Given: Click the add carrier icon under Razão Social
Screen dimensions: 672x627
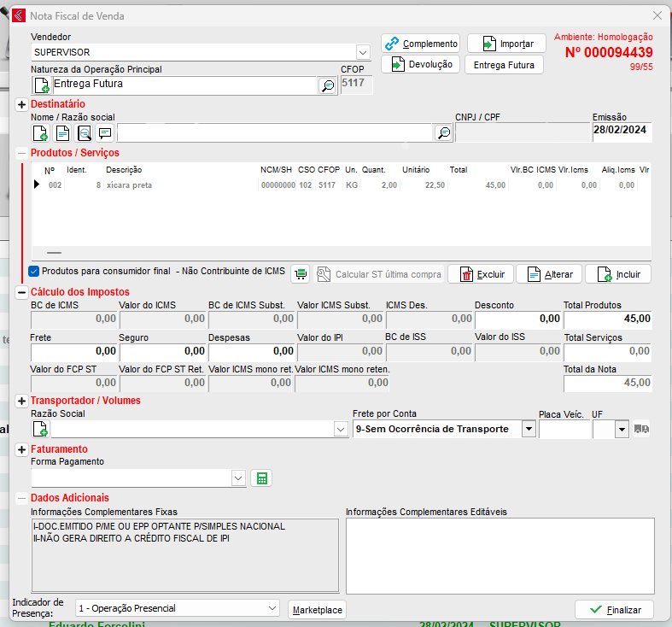Looking at the screenshot, I should (40, 429).
